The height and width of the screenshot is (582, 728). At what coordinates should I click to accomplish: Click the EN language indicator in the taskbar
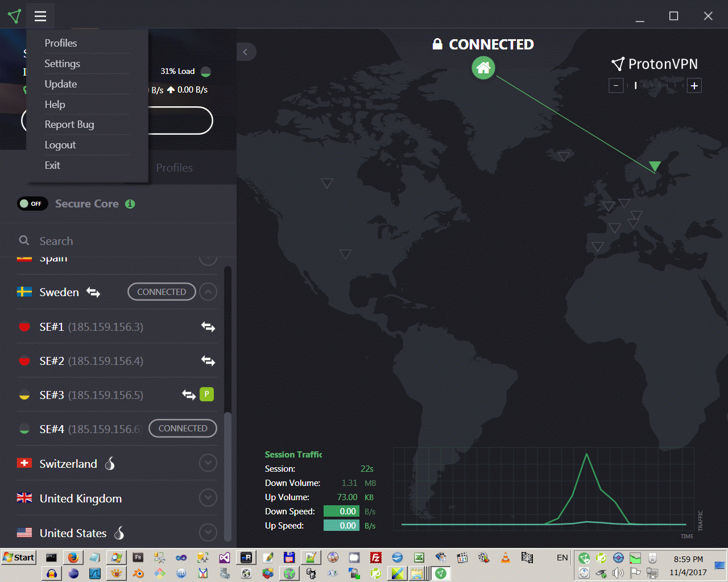562,558
